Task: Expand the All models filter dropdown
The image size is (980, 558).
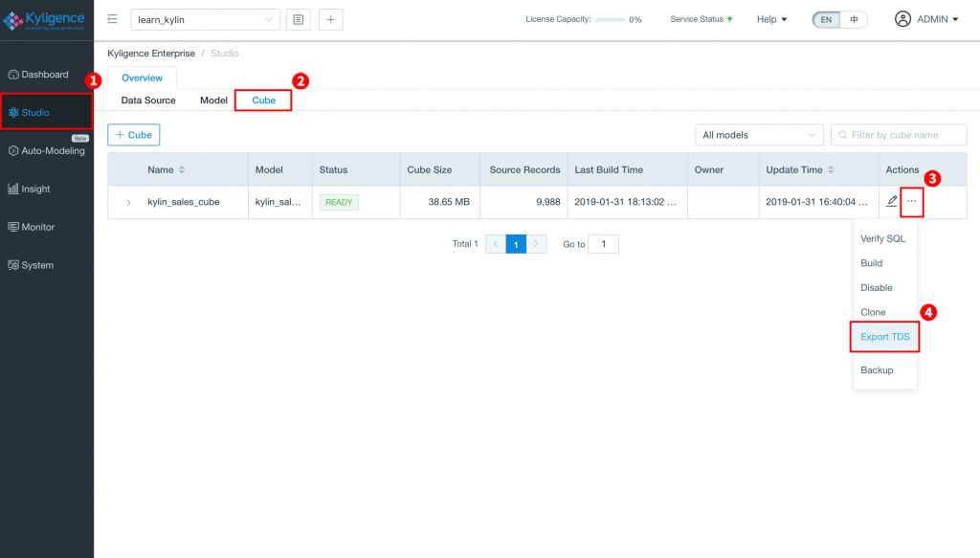Action: (758, 135)
